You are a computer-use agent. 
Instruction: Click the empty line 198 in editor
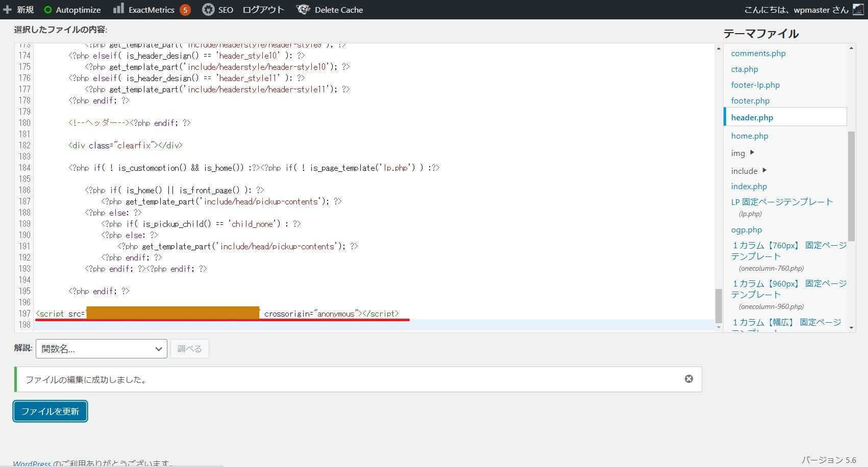tap(375, 325)
